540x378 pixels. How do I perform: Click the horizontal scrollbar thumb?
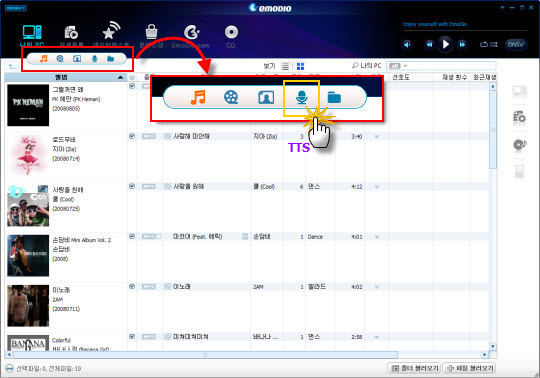point(205,355)
